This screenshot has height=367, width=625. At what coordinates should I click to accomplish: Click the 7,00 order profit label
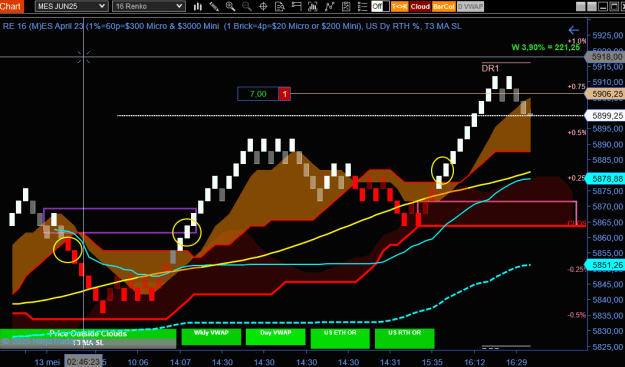pos(258,94)
